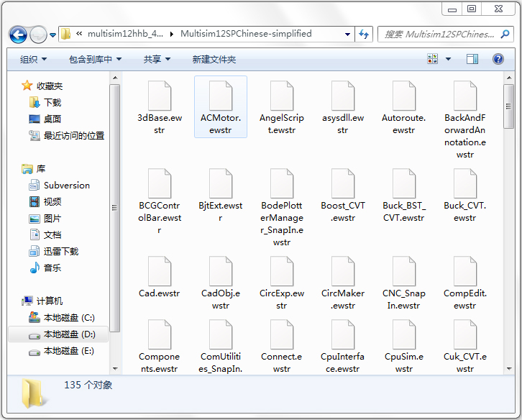
Task: Select file Buck_BST_CVT.ewstr
Action: click(404, 195)
